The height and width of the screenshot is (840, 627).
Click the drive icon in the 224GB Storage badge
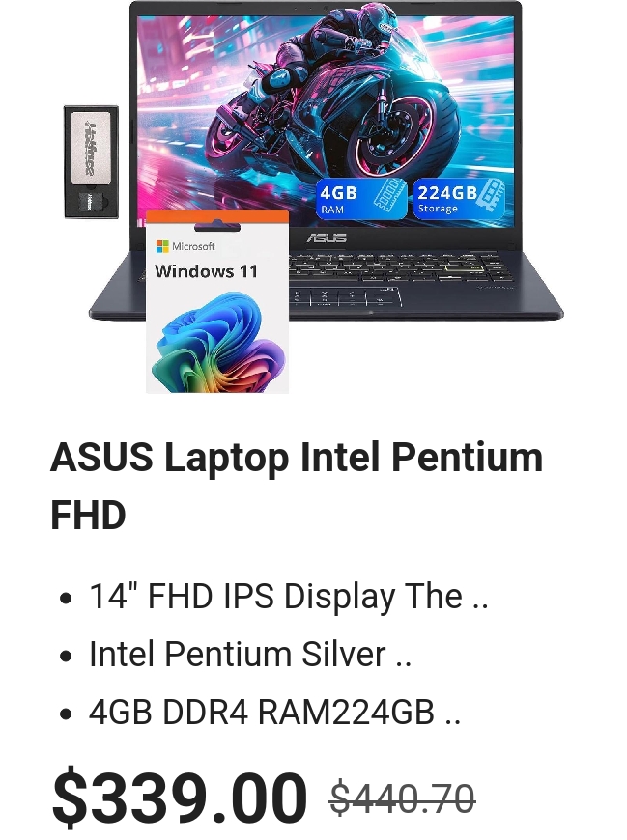489,193
